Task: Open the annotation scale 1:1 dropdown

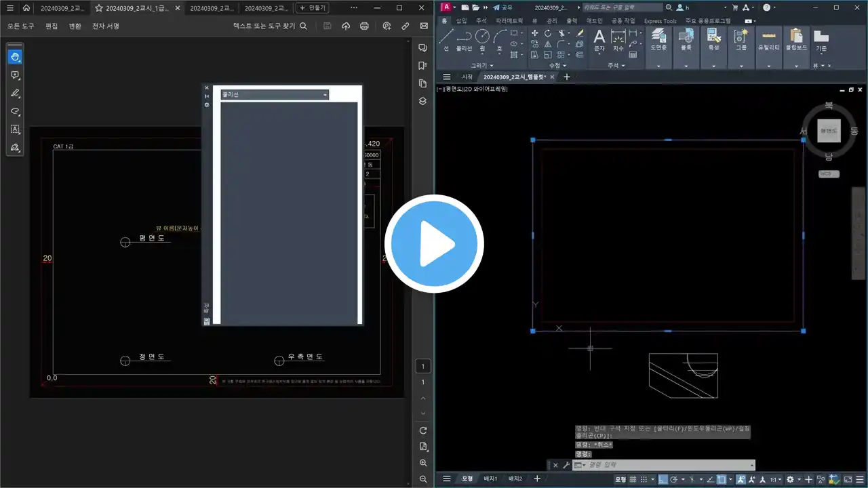Action: click(x=775, y=479)
